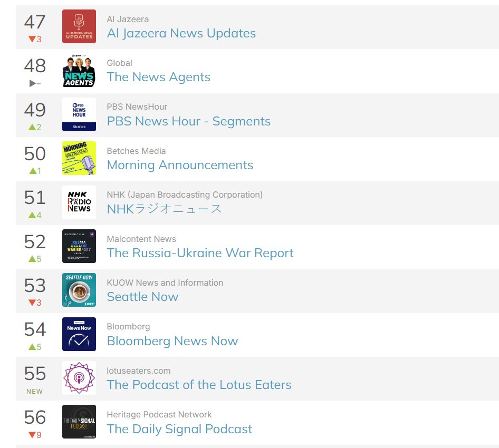
Task: Open the Morning Announcements yellow cover art
Action: click(x=79, y=158)
